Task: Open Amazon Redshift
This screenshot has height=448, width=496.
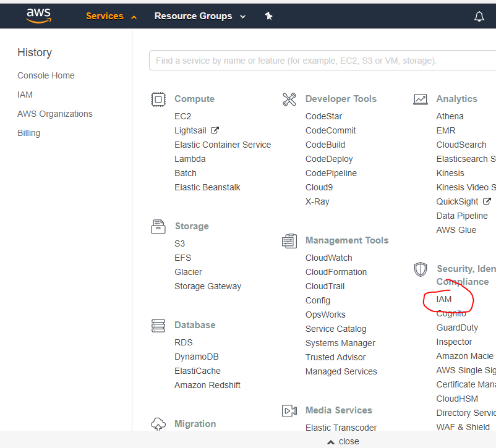Action: pos(207,385)
